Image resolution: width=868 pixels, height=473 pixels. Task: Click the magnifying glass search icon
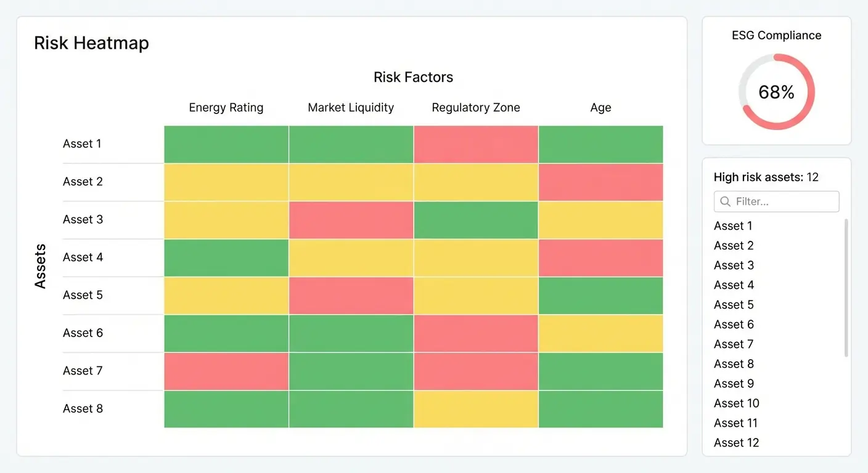[x=724, y=201]
